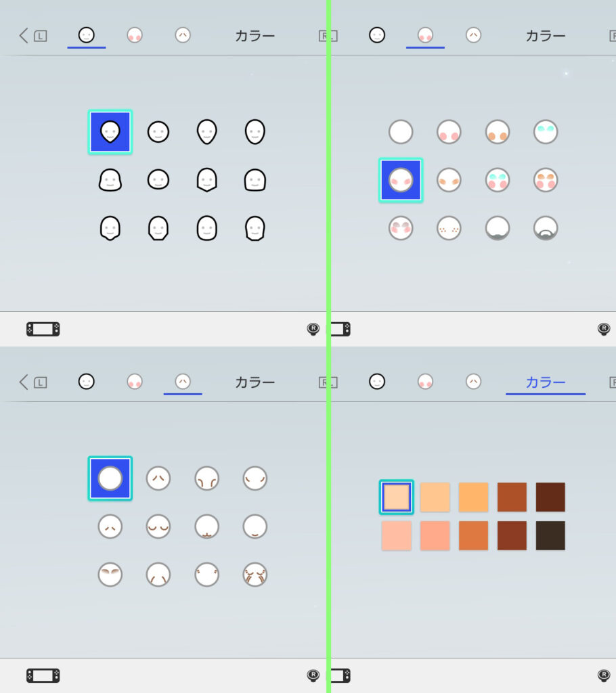Viewport: 616px width, 693px height.
Task: Open the underlined wrinkles tab
Action: click(x=183, y=382)
